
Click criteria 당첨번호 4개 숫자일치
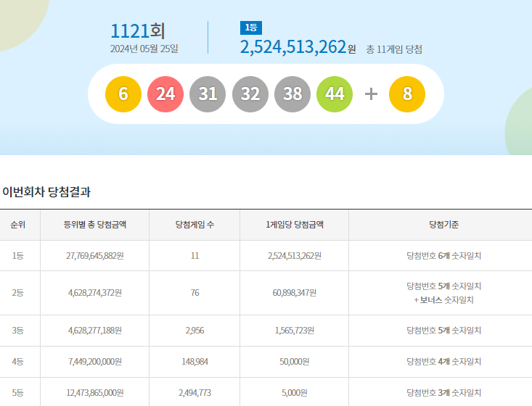(443, 362)
